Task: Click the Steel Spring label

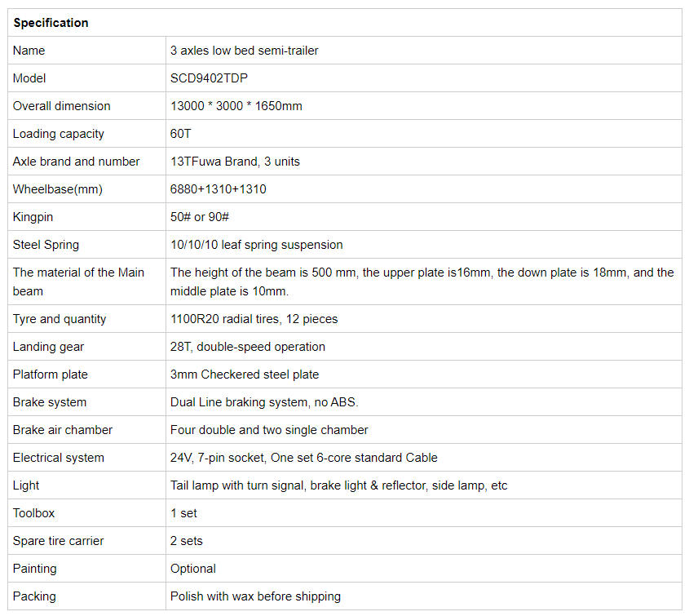Action: 46,245
